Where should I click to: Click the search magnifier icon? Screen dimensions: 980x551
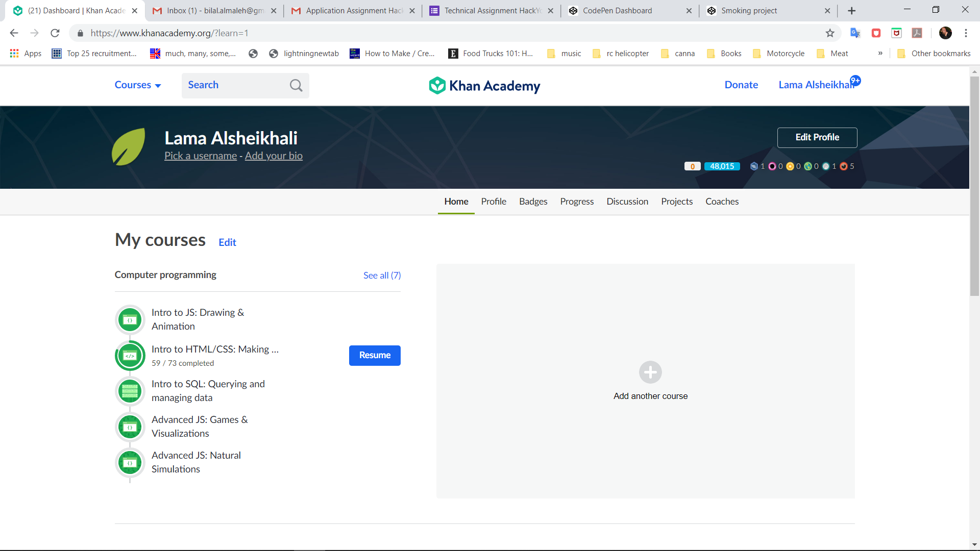tap(296, 85)
